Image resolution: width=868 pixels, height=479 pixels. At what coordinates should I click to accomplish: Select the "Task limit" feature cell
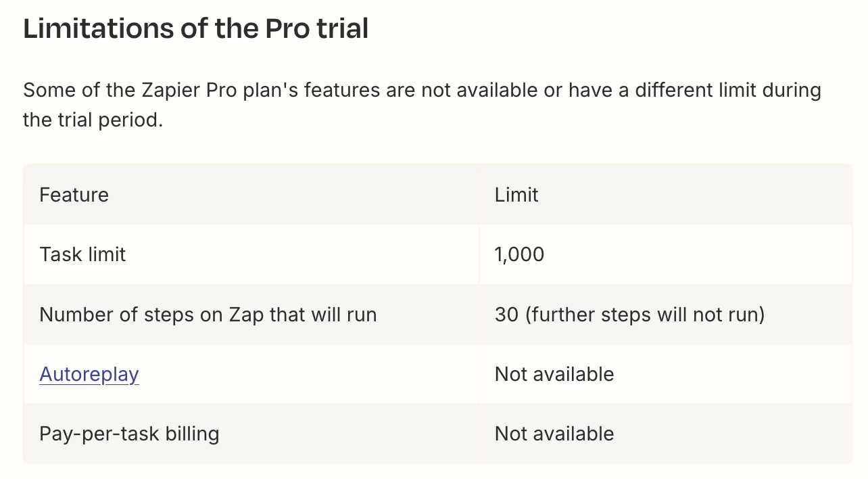click(82, 254)
